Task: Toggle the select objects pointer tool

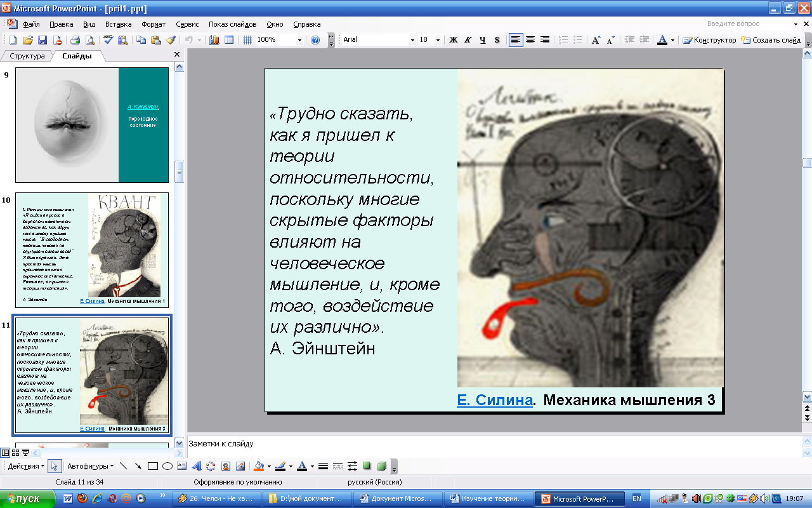Action: click(55, 466)
